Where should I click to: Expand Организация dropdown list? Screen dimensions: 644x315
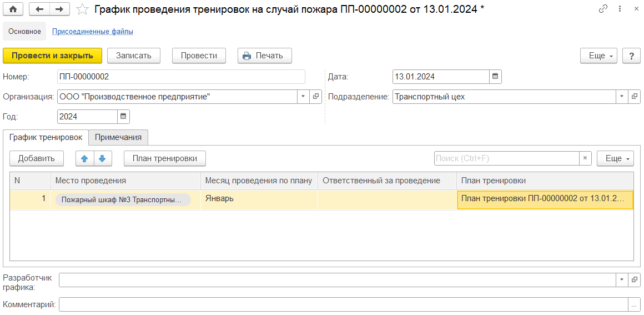[303, 97]
